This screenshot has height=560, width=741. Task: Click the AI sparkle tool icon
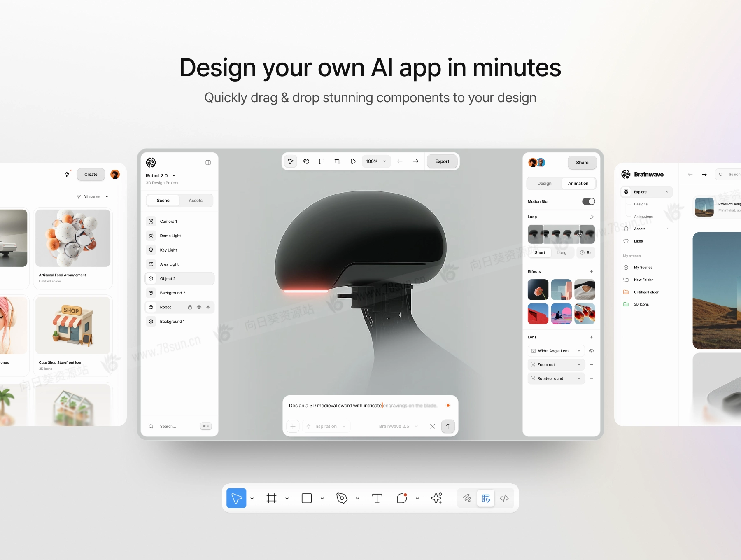[x=436, y=498]
